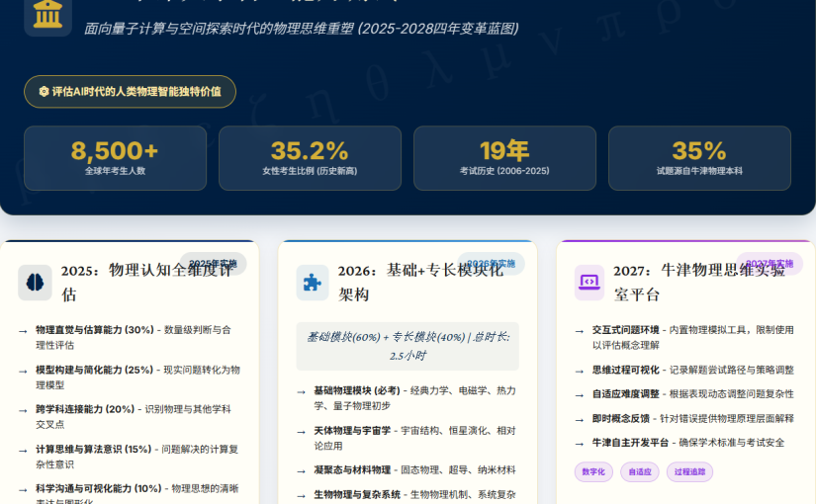
Task: Click the laptop code icon in 2027 card
Action: point(589,283)
